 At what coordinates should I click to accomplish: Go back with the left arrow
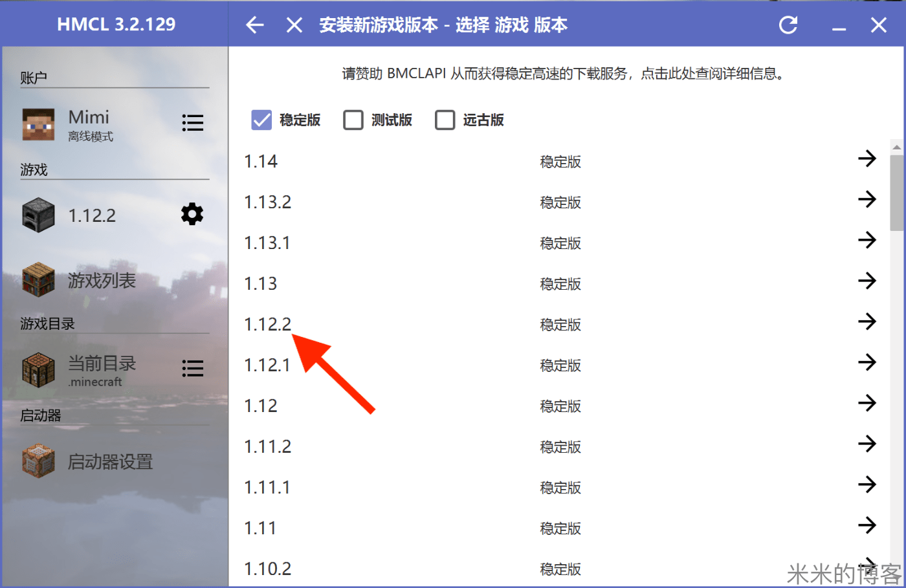click(254, 25)
